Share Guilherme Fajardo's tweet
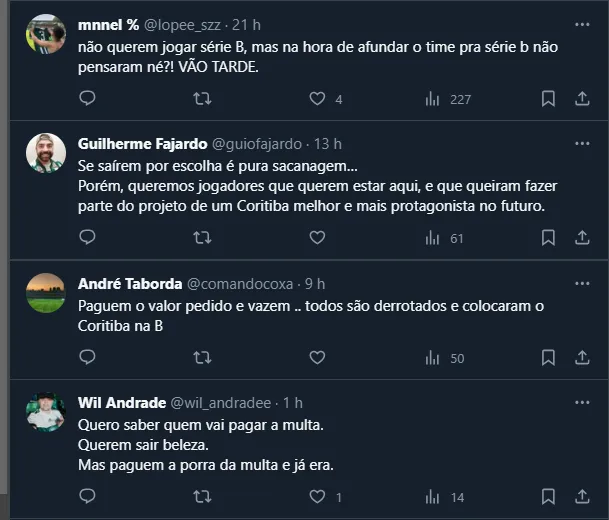The height and width of the screenshot is (520, 609). pyautogui.click(x=582, y=237)
